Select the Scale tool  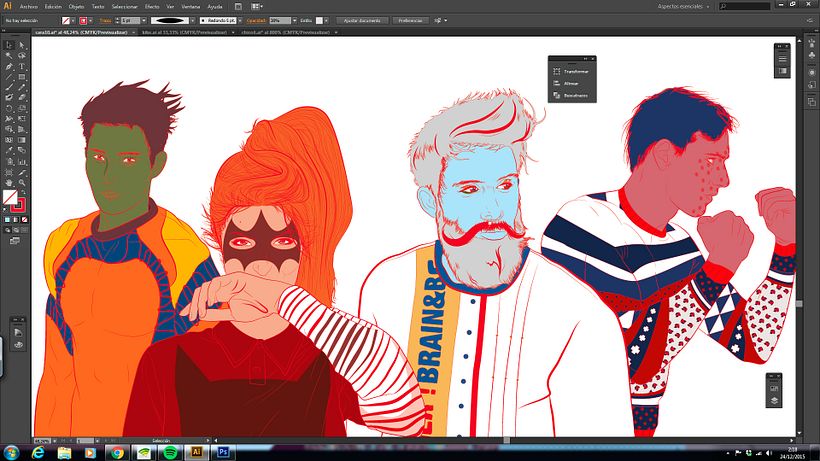click(21, 108)
